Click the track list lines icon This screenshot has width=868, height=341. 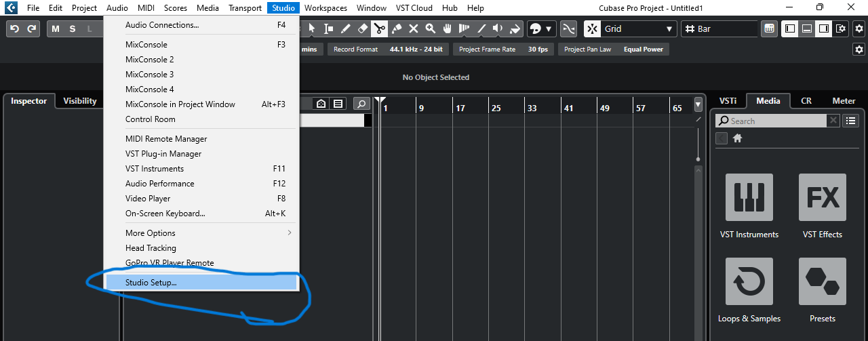point(338,104)
